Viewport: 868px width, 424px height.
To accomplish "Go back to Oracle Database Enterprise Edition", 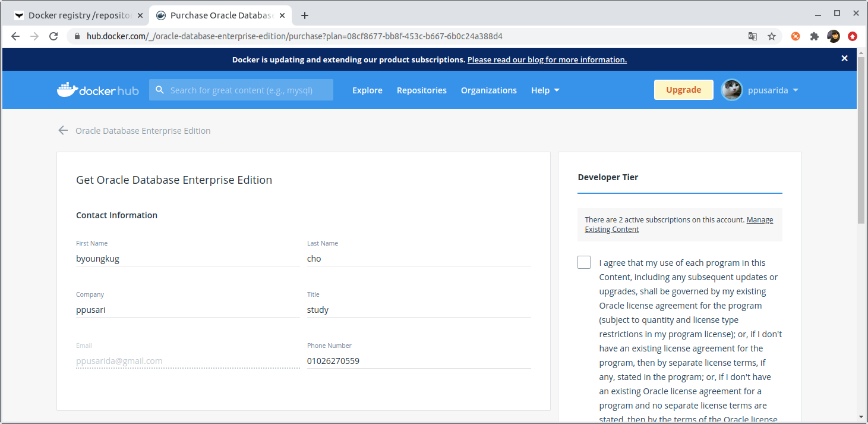I will coord(143,131).
